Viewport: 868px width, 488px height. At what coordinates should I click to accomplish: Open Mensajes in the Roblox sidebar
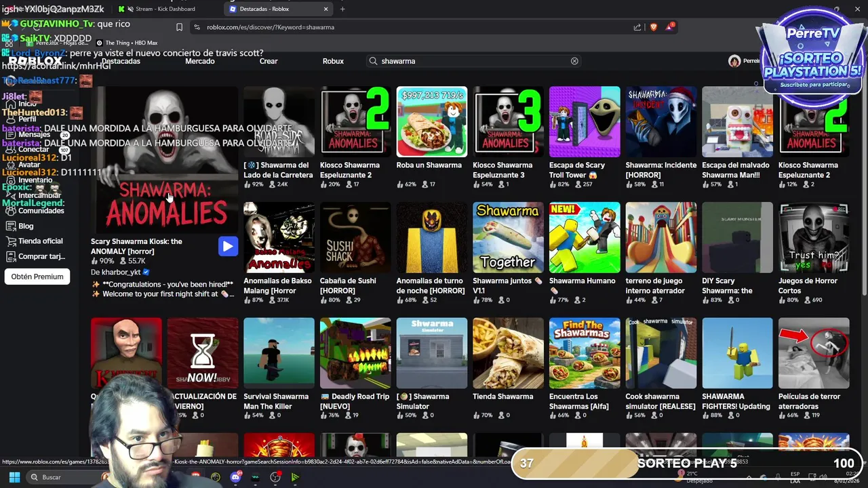pos(35,134)
